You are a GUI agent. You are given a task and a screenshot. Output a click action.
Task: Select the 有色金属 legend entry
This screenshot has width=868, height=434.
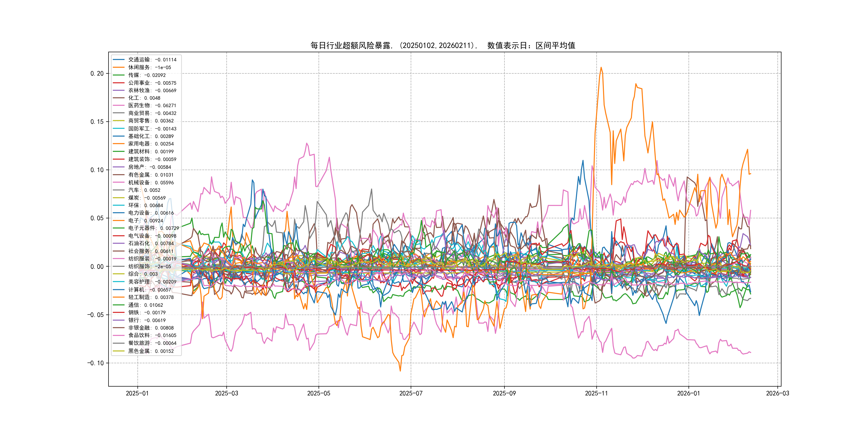tap(151, 175)
